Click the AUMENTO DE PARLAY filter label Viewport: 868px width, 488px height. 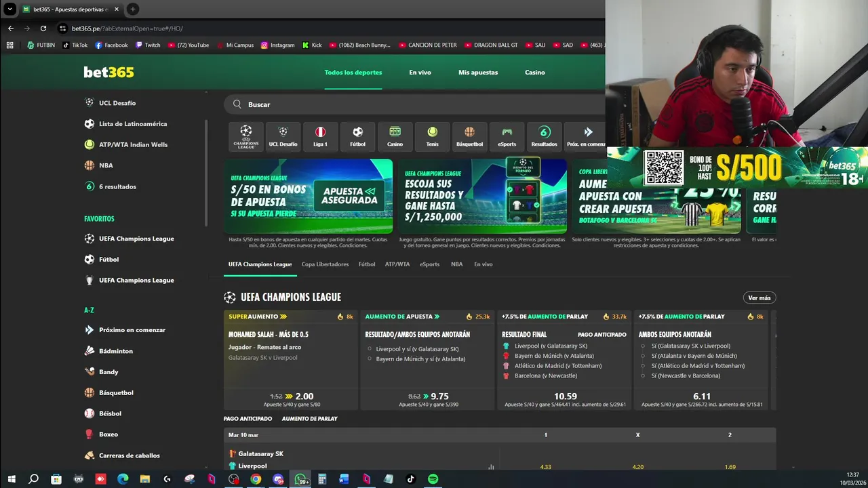tap(309, 419)
